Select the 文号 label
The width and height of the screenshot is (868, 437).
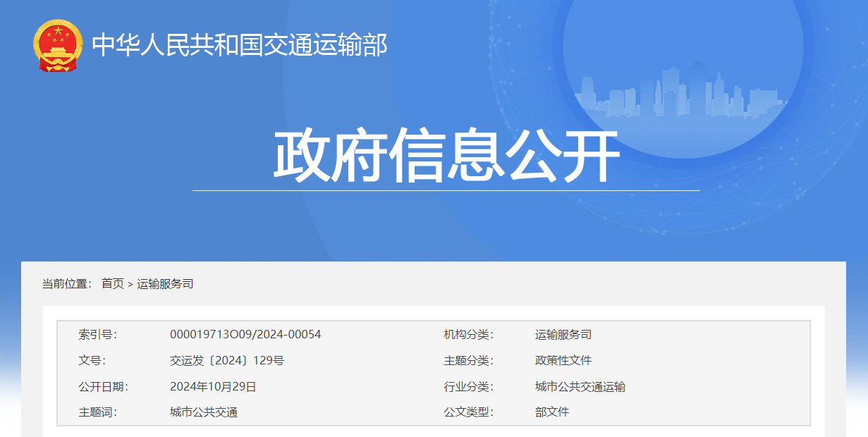(x=92, y=361)
